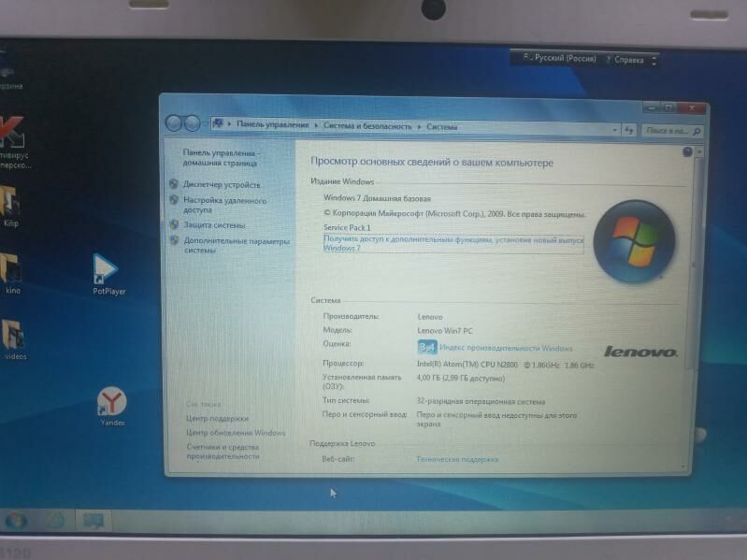Click the shield icon beside Защита системы
The image size is (747, 560).
[x=175, y=224]
